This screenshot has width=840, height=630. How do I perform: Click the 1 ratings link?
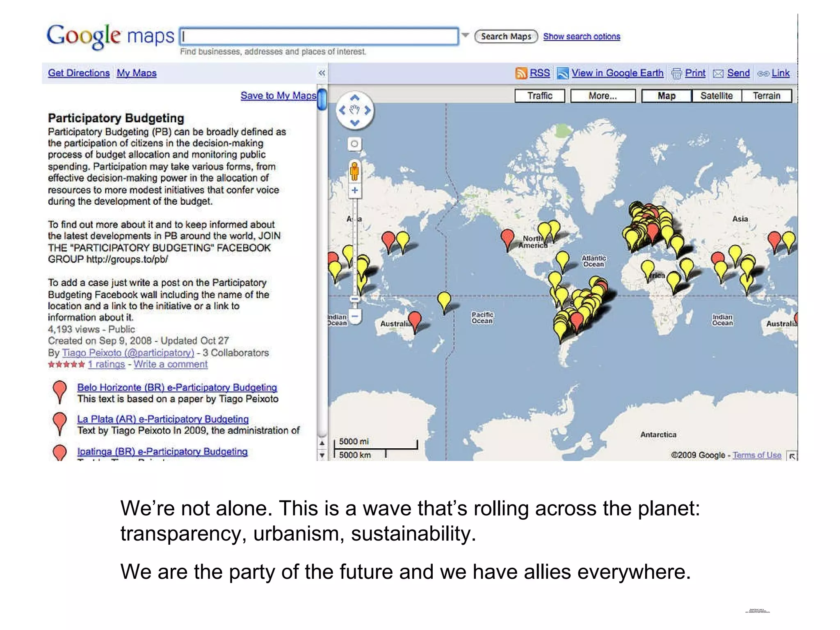106,364
